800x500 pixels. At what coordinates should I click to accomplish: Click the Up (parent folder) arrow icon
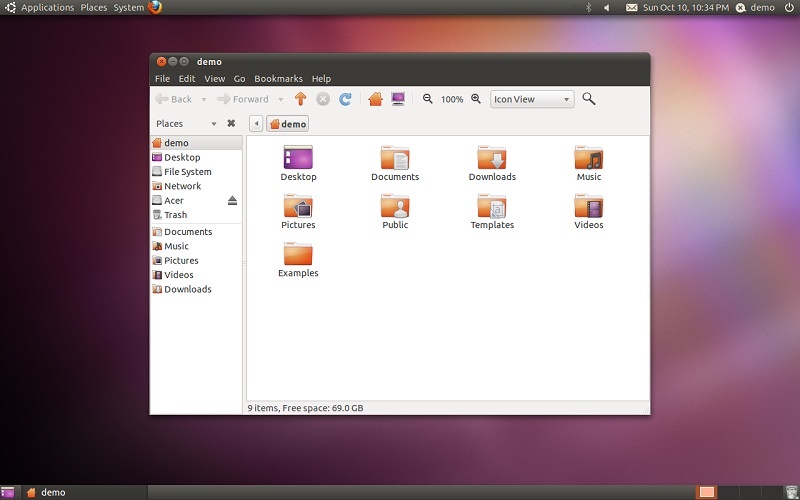(x=300, y=99)
